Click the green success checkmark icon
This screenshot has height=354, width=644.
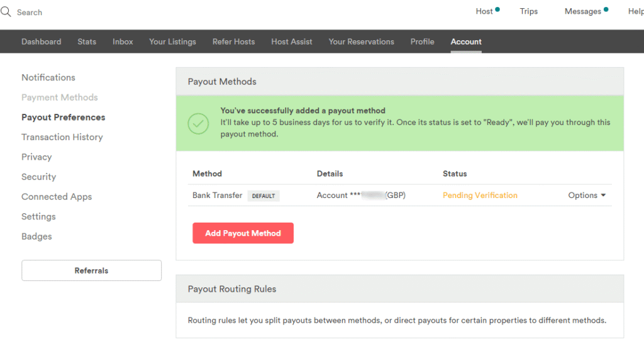click(198, 123)
